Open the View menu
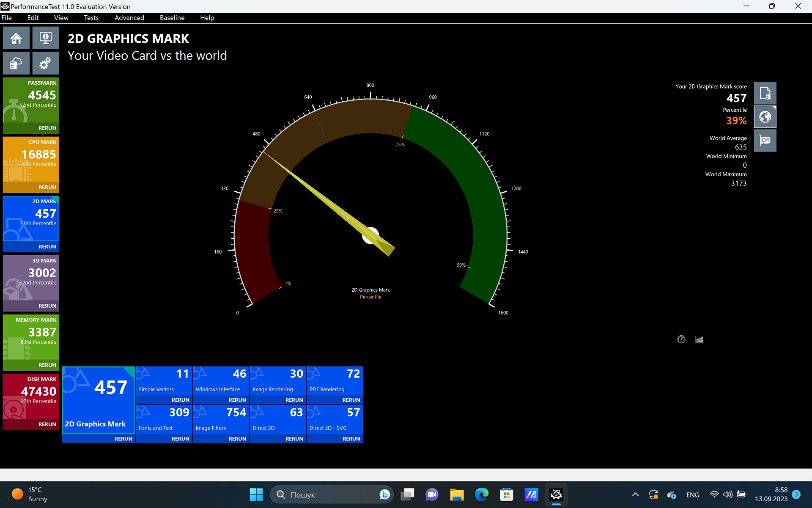The image size is (812, 508). tap(61, 18)
